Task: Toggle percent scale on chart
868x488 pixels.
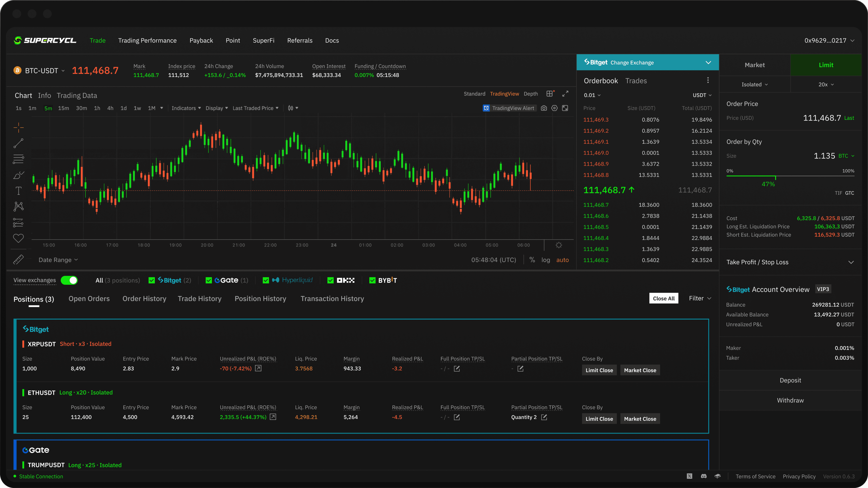Action: 532,260
